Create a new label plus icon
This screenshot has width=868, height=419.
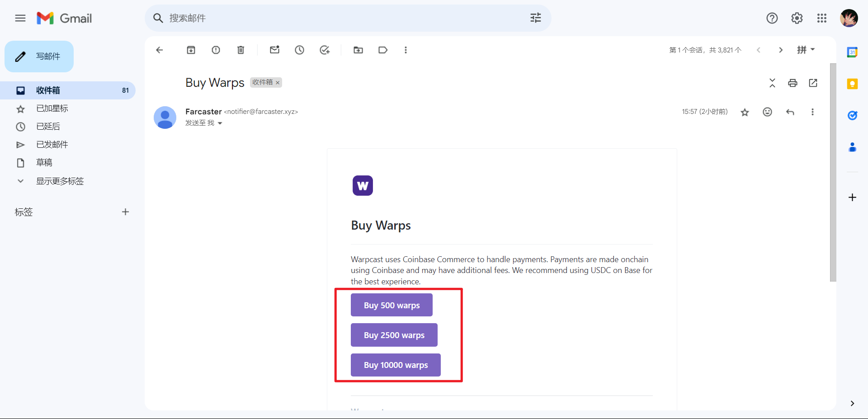[x=125, y=212]
